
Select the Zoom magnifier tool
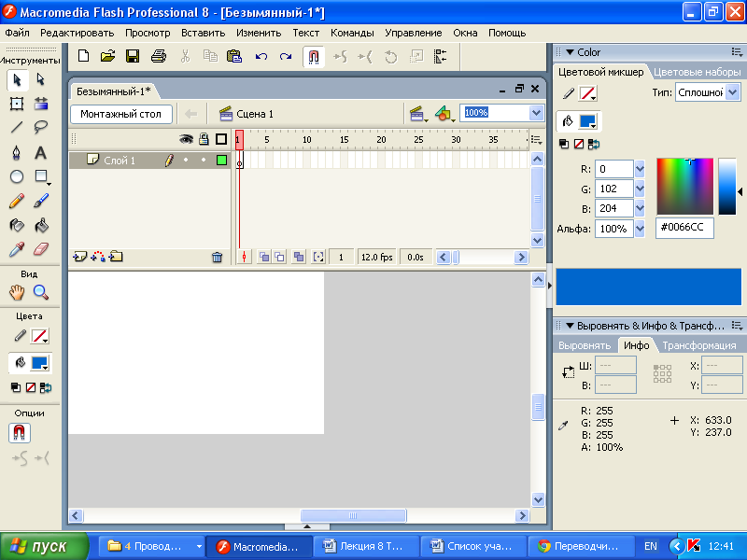[41, 292]
